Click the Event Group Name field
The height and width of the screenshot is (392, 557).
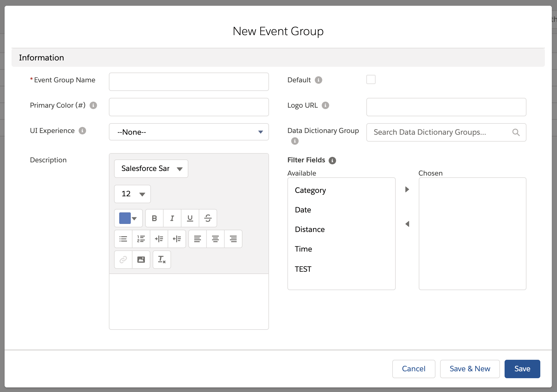coord(189,82)
